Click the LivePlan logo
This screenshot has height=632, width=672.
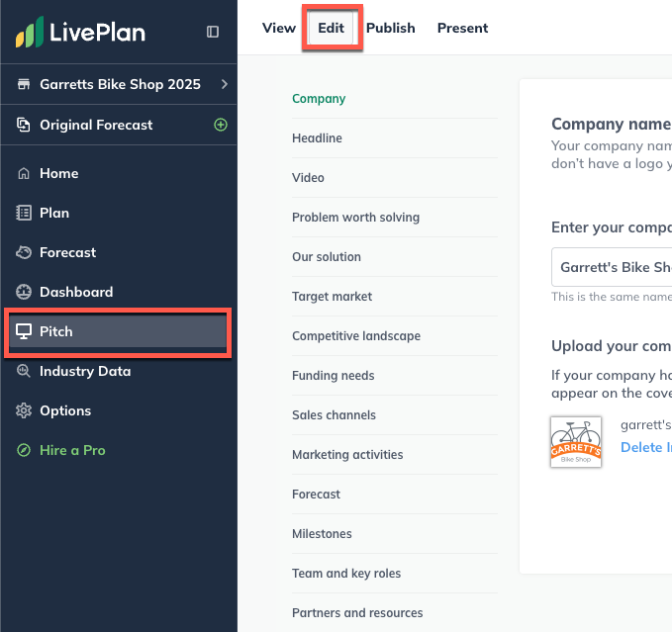[x=80, y=32]
